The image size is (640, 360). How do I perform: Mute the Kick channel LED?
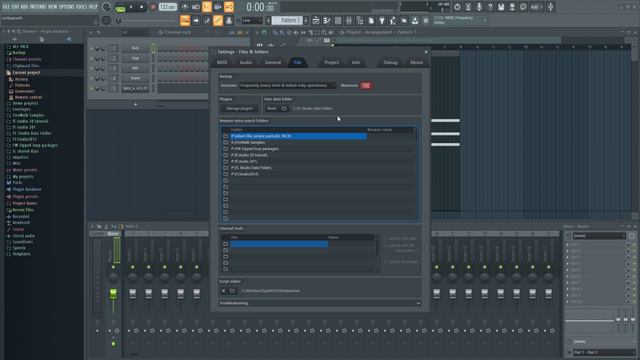point(91,49)
